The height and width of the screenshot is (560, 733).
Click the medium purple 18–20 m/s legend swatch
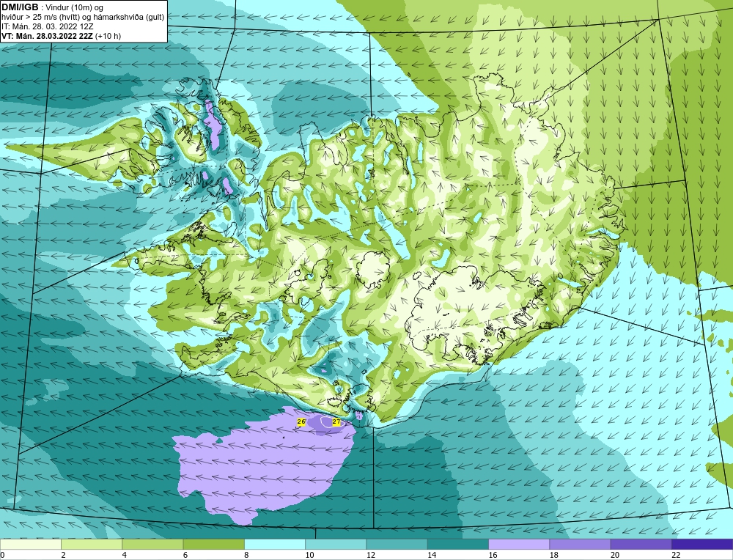[580, 544]
